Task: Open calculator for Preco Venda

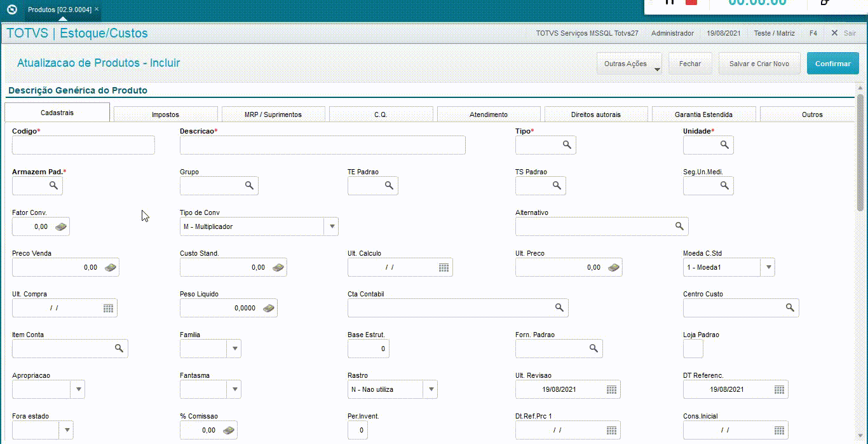Action: coord(111,267)
